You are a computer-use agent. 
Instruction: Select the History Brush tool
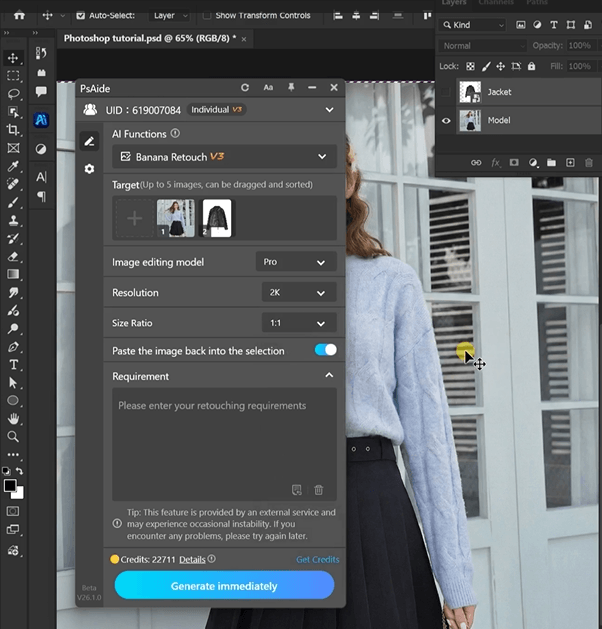[13, 238]
